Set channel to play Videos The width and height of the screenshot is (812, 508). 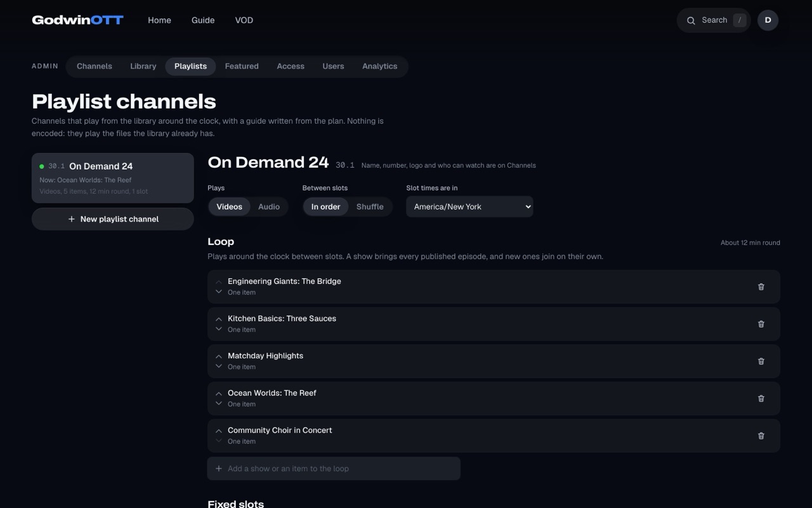(229, 206)
